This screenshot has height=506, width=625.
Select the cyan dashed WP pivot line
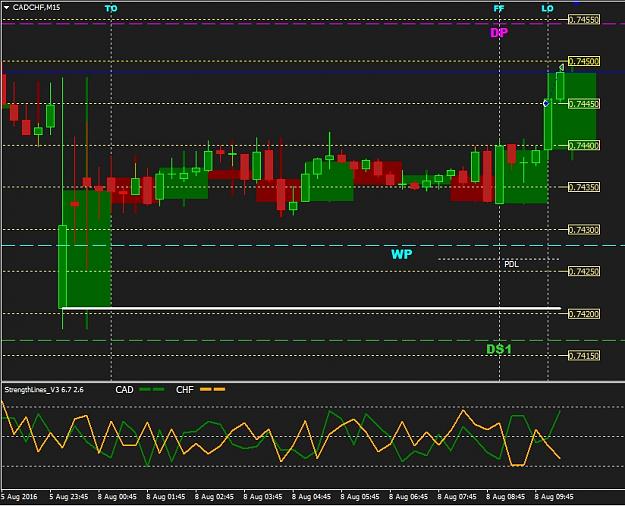pyautogui.click(x=312, y=246)
